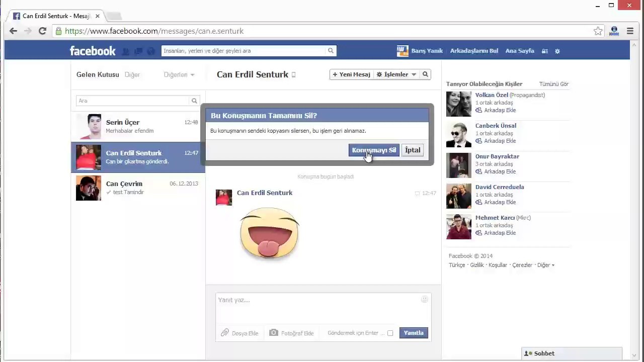Click the magnifier in the inbox Ara field
The width and height of the screenshot is (644, 362).
pos(194,101)
